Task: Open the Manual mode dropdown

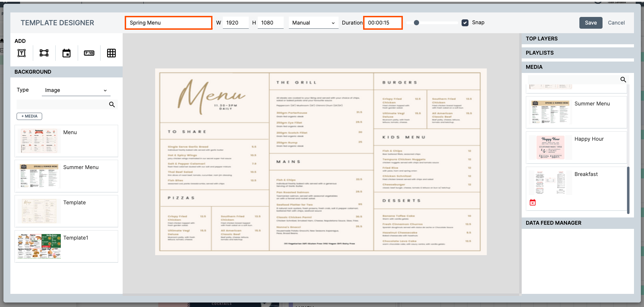Action: [313, 23]
